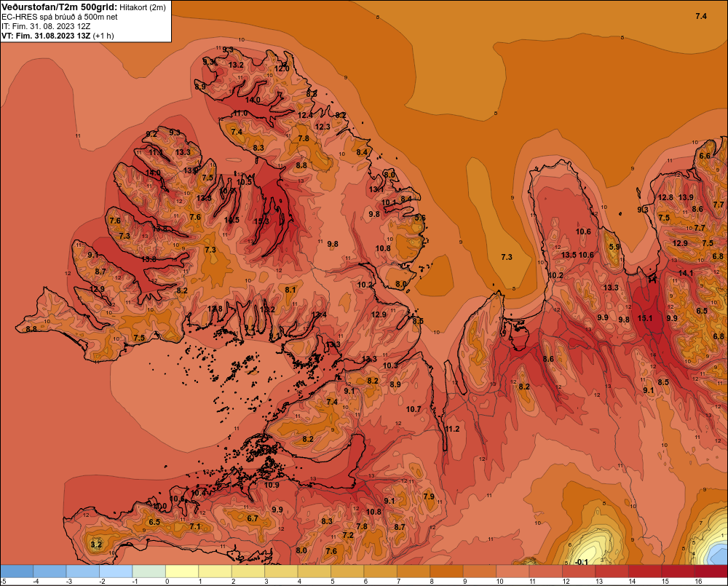Screen dimensions: 728x586
Task: Click the legend scale label '-5'
Action: coord(3,582)
